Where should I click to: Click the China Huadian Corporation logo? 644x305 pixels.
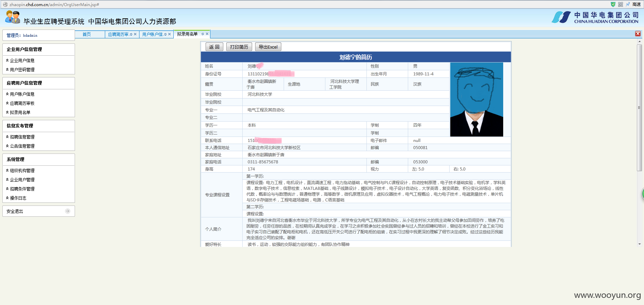click(x=595, y=17)
